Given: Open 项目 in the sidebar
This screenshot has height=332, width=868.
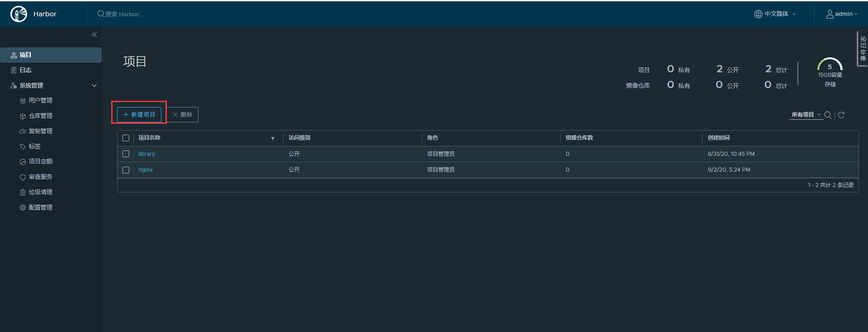Looking at the screenshot, I should (51, 55).
